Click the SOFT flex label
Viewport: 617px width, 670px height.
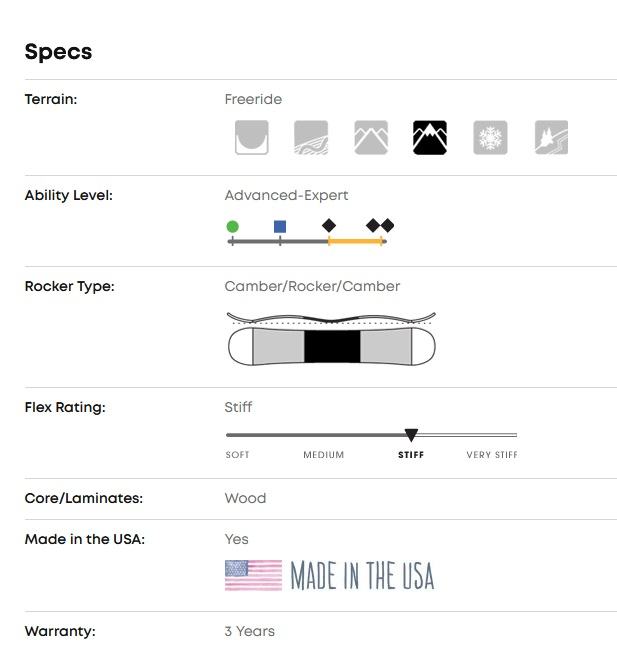point(238,455)
